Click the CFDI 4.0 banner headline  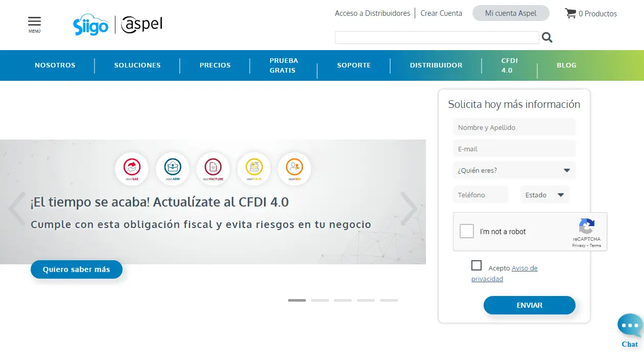159,202
